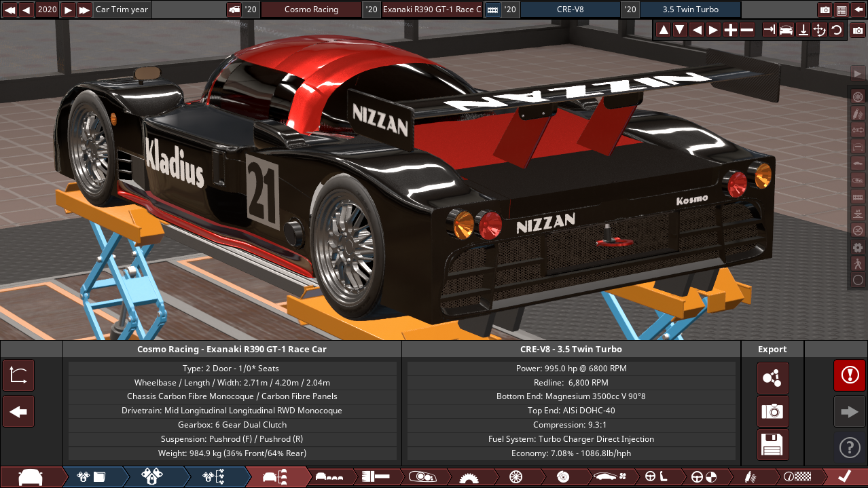Toggle the crossed-out lift icon in sidebar

tap(858, 230)
